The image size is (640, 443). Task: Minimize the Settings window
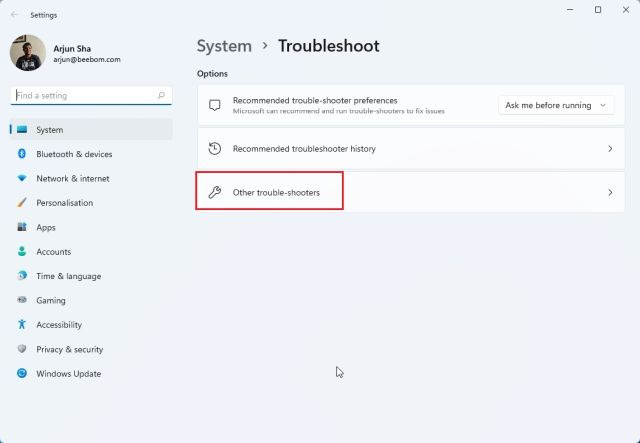[570, 10]
